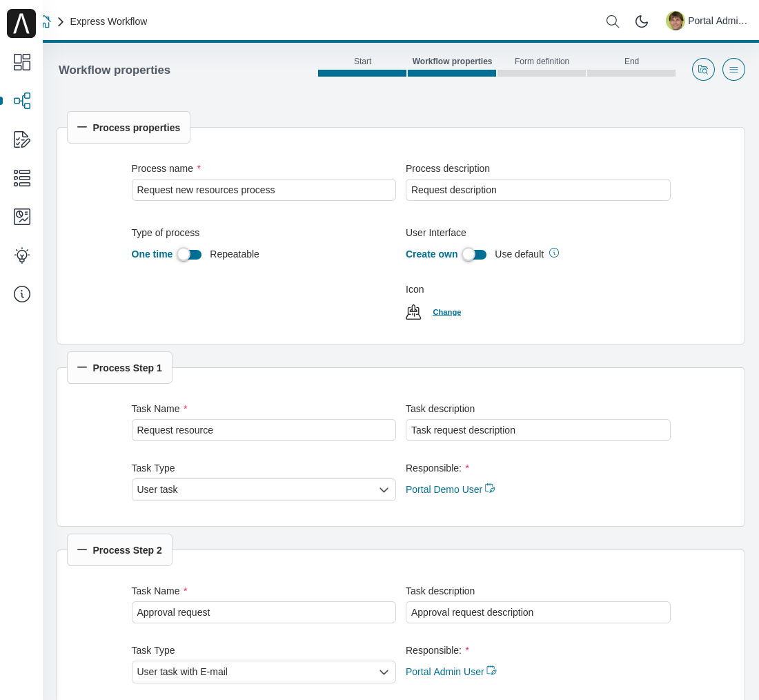
Task: Open the User task with E-mail dropdown
Action: click(264, 672)
